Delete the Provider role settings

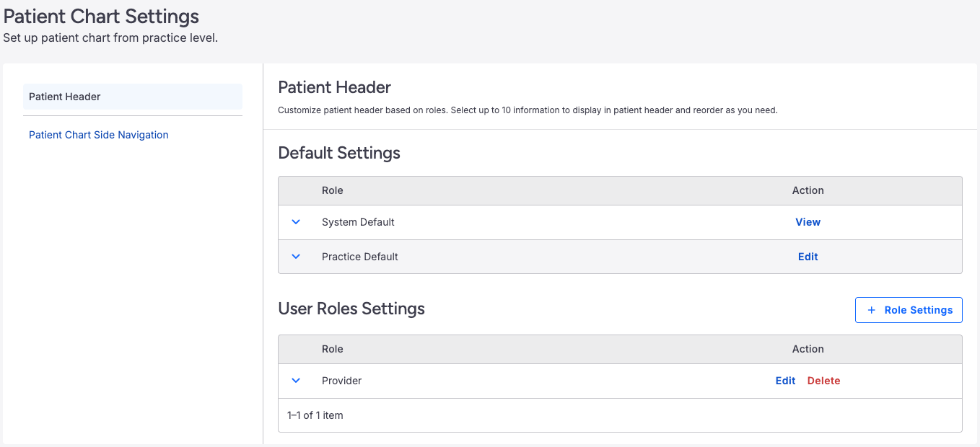[x=823, y=381]
